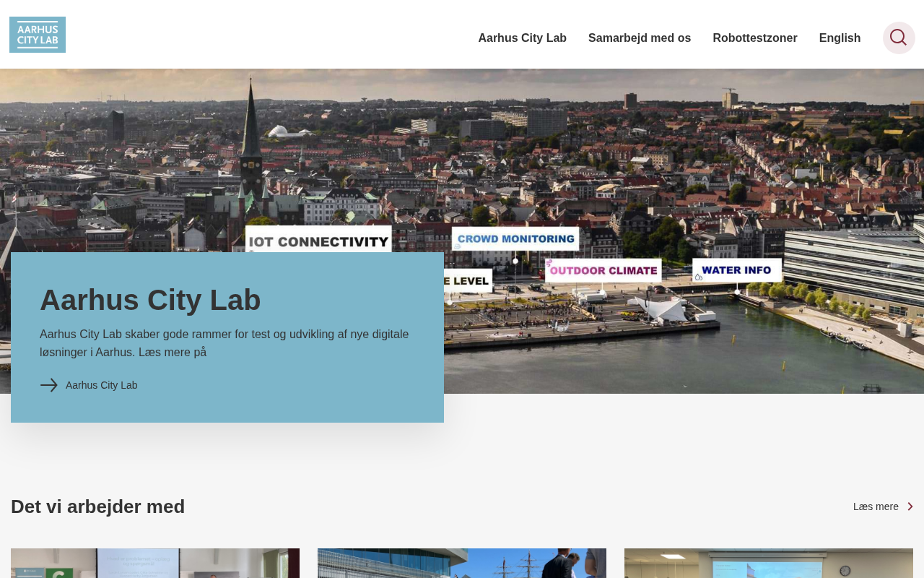This screenshot has width=924, height=578.
Task: Open the middle article thumbnail with ship masts
Action: pos(462,563)
